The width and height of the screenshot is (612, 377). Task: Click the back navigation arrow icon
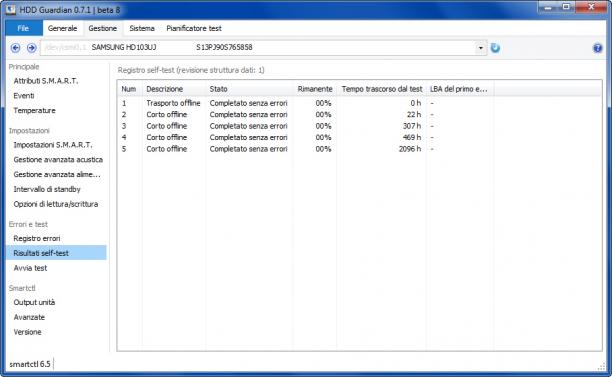pos(15,48)
